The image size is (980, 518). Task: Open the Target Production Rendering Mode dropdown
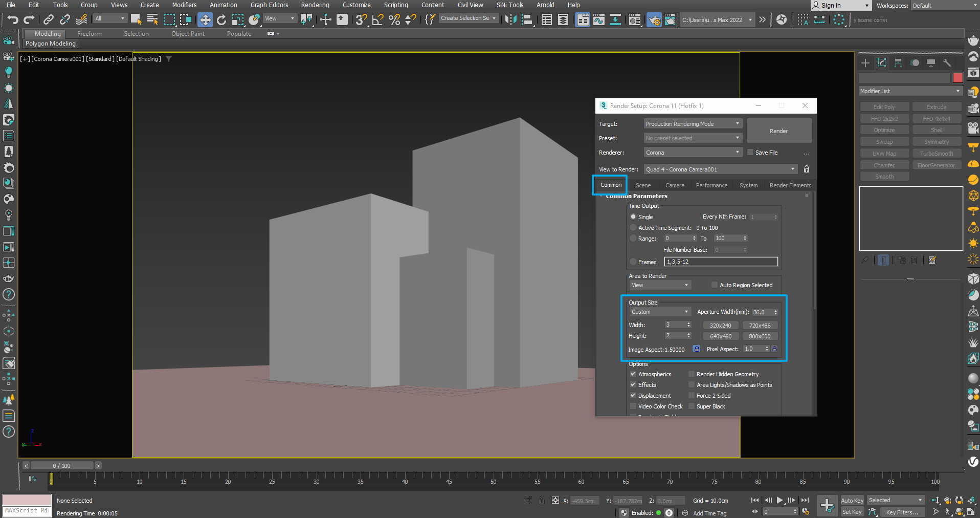pos(693,124)
